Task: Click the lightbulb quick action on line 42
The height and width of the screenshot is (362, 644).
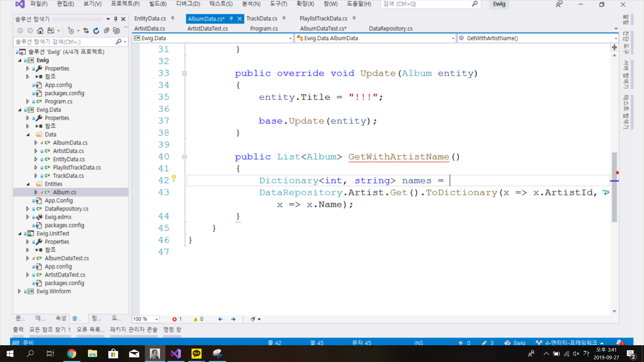Action: pyautogui.click(x=174, y=178)
